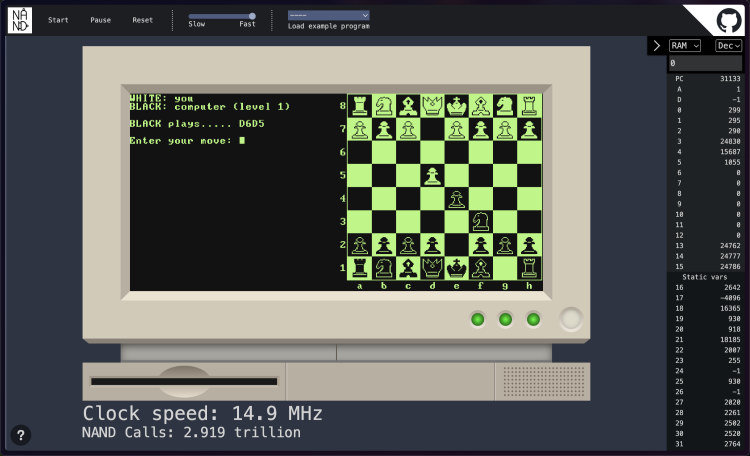Click the RAM address input field
The image size is (750, 456).
(706, 63)
